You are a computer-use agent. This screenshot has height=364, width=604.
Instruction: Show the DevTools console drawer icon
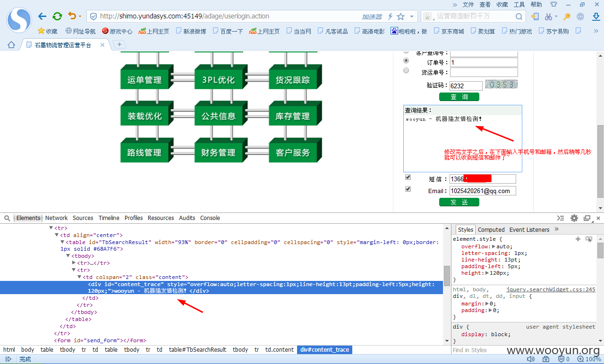point(561,218)
